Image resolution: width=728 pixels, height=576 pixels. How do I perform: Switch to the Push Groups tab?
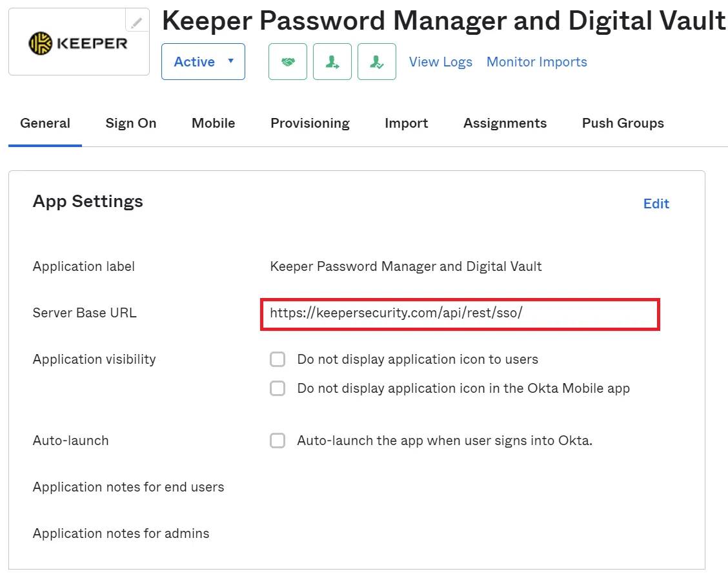tap(623, 123)
